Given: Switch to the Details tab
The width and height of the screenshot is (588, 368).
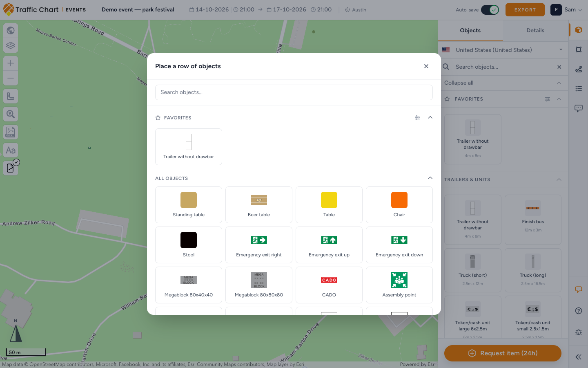Looking at the screenshot, I should (x=535, y=31).
